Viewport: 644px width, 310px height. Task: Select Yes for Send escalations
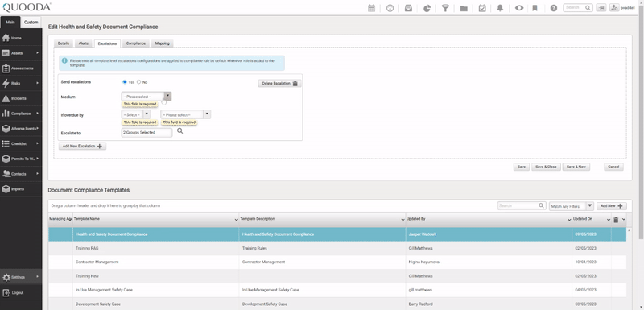pos(125,81)
